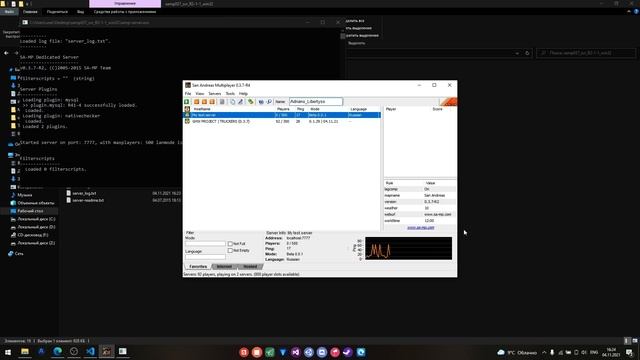Click the third orange icon in SA-MP toolbar

(212, 102)
